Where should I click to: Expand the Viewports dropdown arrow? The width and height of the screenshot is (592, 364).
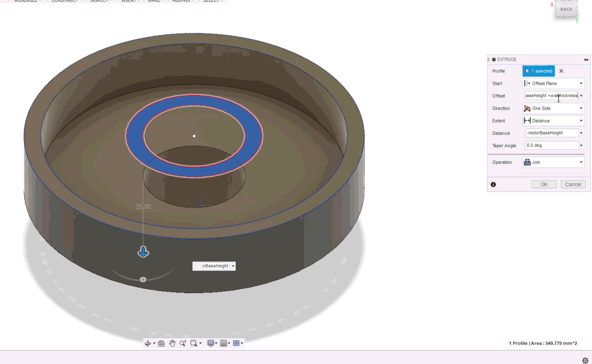coord(242,343)
